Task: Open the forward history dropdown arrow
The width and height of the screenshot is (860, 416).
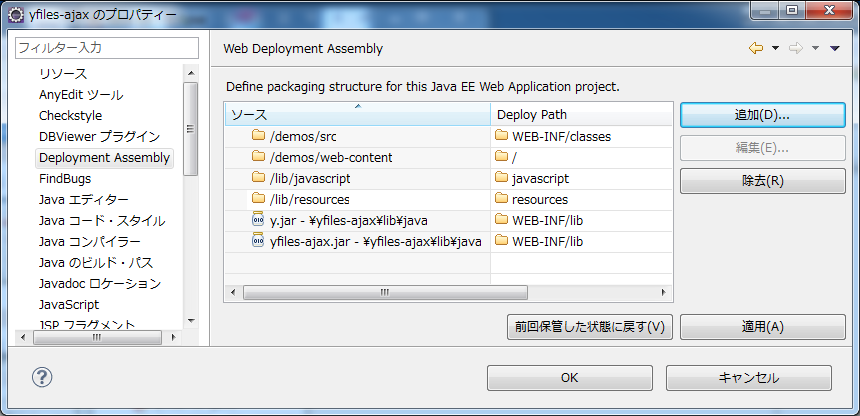Action: click(x=815, y=48)
